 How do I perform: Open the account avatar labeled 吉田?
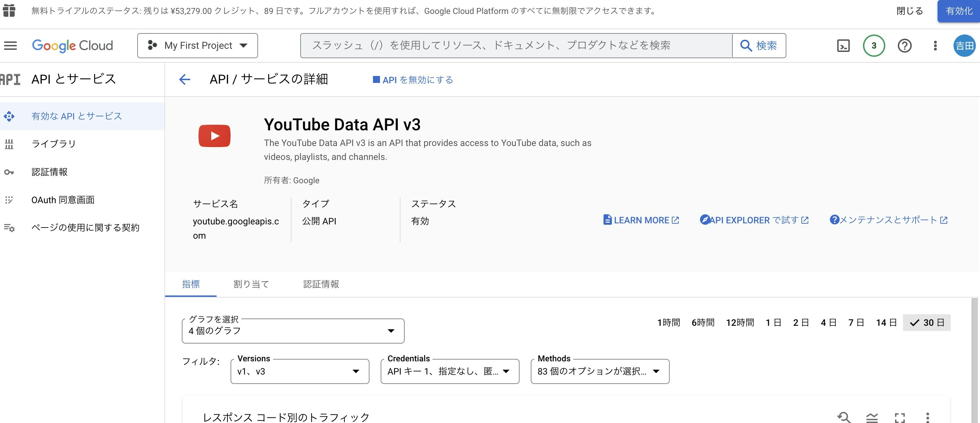pos(964,45)
